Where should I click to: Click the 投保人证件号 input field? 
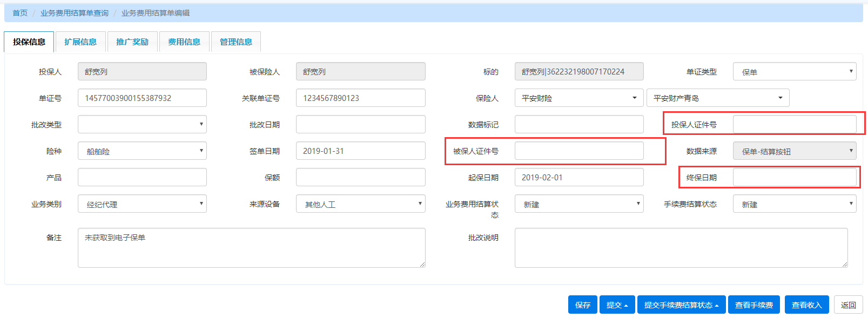coord(794,125)
